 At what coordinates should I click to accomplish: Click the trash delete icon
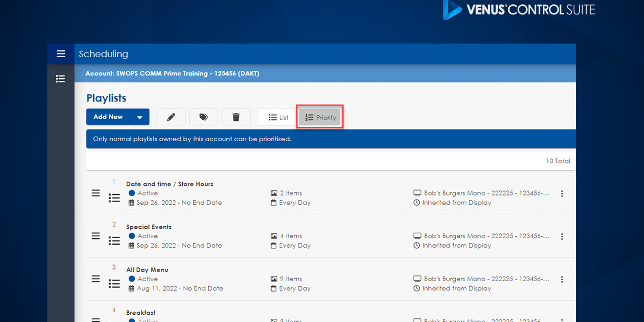[x=236, y=117]
